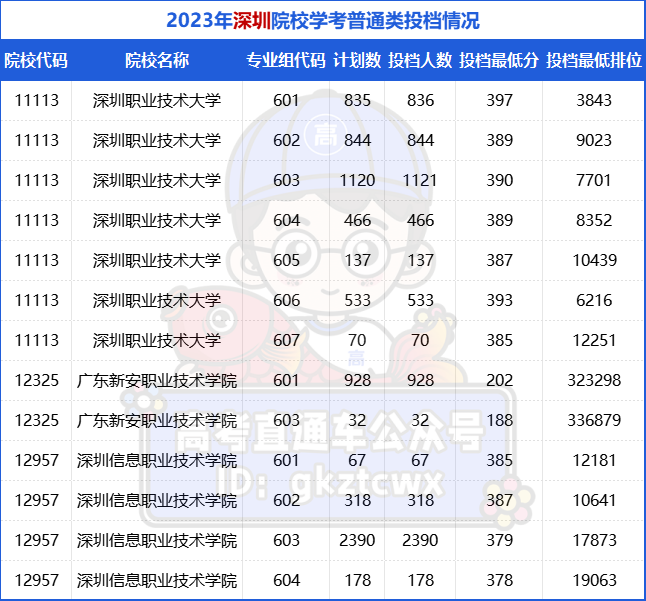Select rank value 7701

(x=594, y=180)
